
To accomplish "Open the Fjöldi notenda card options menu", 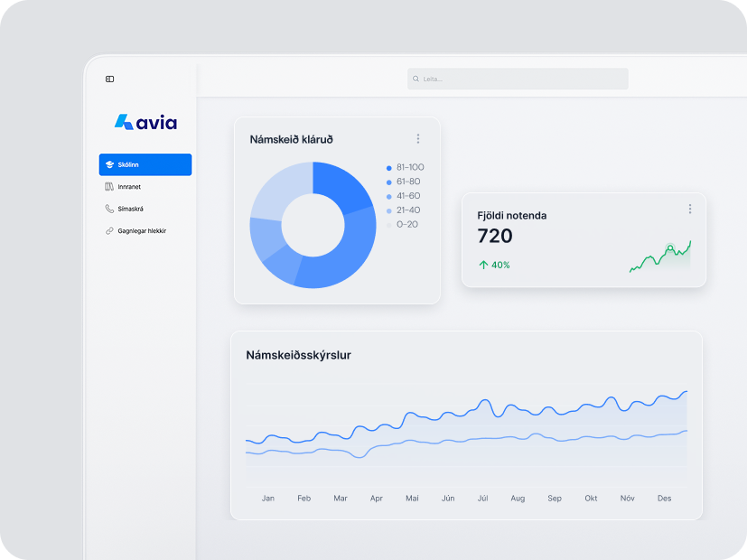I will tap(690, 209).
